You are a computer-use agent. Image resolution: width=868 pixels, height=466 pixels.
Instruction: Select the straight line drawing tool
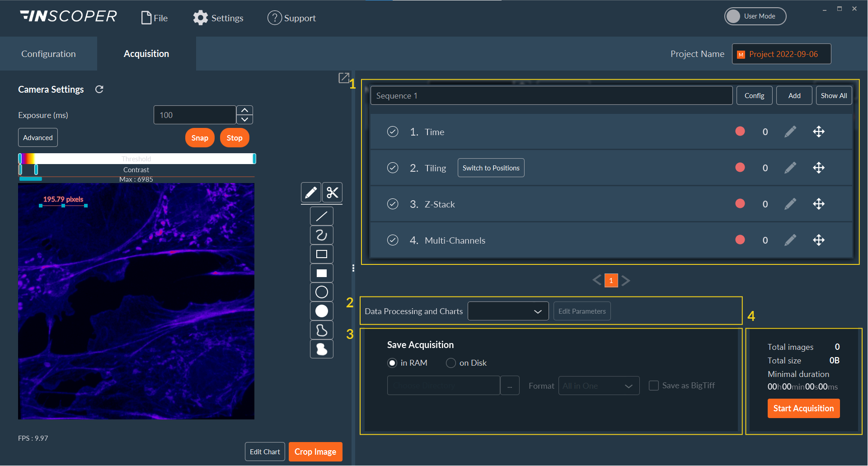321,217
